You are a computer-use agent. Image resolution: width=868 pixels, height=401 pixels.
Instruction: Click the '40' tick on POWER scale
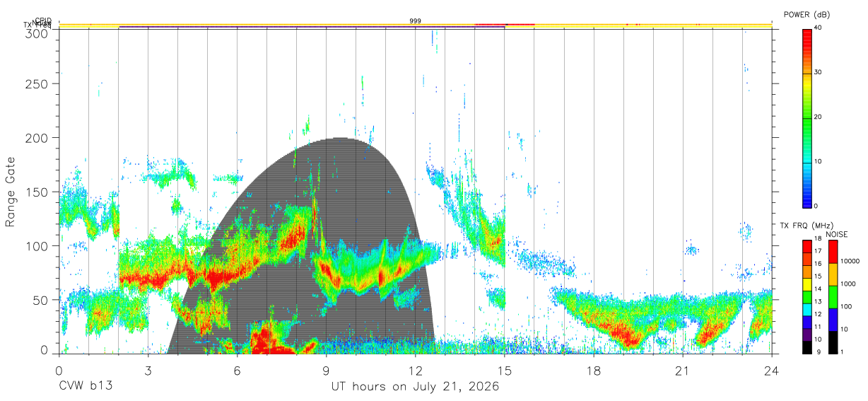[818, 28]
